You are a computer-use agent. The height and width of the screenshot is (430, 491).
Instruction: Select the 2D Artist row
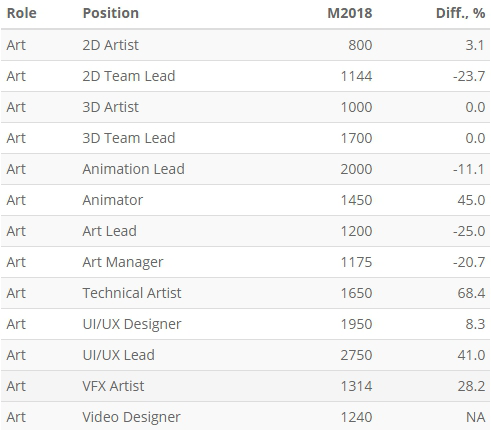click(245, 45)
